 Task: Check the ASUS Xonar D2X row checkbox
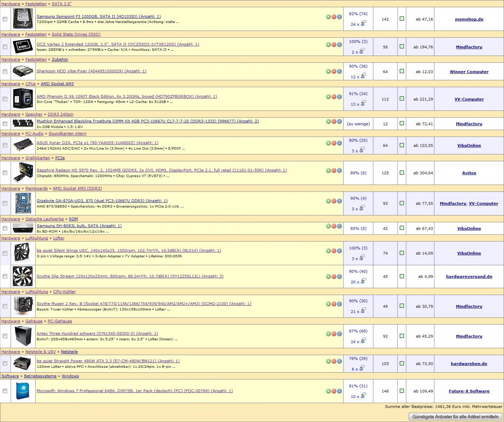[5, 145]
